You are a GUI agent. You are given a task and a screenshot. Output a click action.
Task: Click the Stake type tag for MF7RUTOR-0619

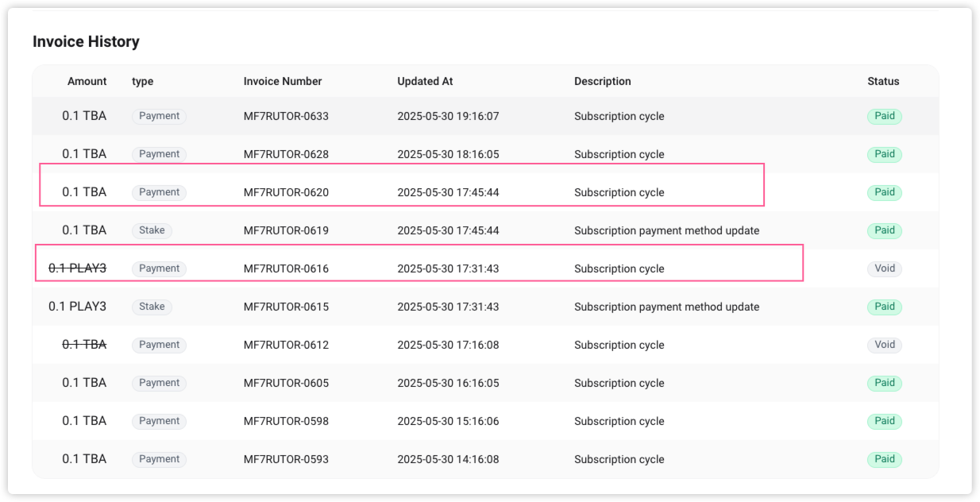[152, 230]
